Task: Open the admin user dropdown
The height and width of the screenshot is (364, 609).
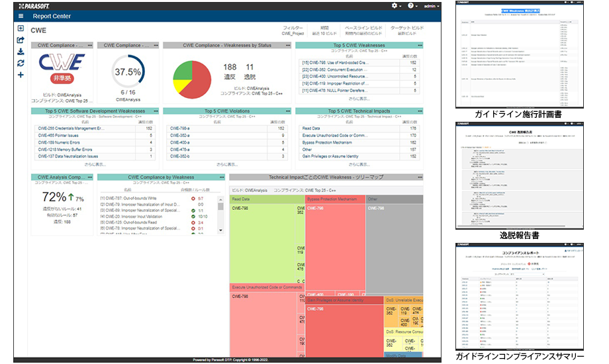Action: click(x=432, y=6)
